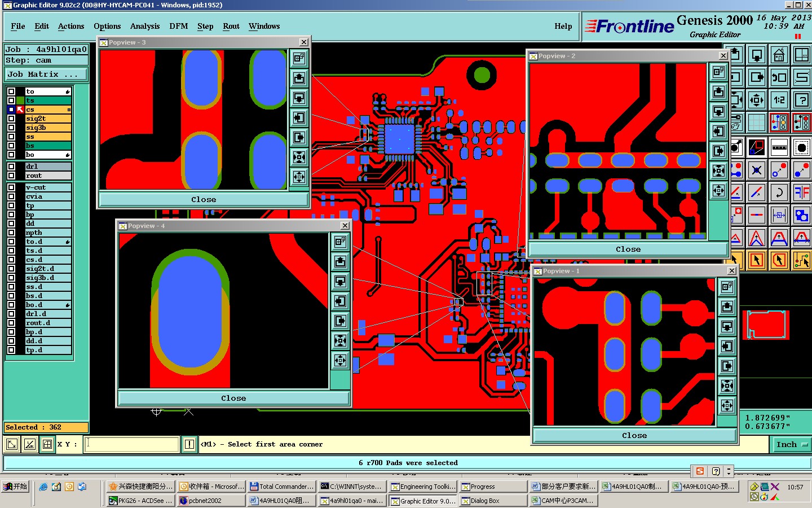
Task: Select the polygon selection arrow icon
Action: [x=779, y=260]
